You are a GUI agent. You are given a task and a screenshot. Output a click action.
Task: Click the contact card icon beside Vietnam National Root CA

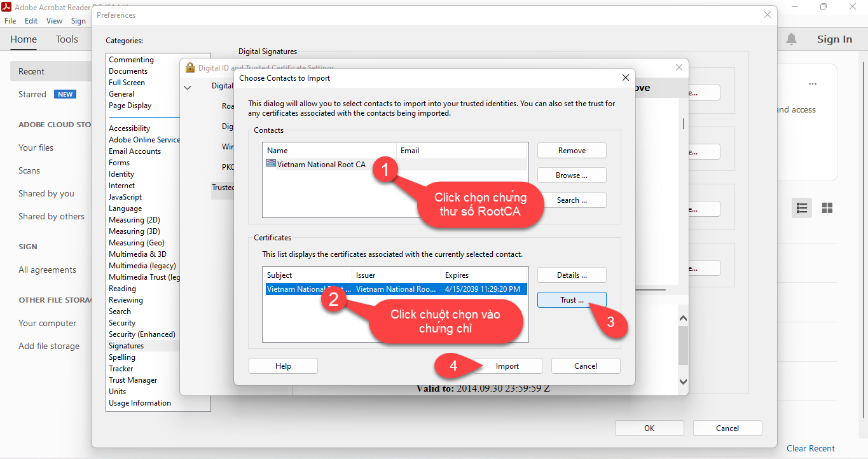(271, 164)
